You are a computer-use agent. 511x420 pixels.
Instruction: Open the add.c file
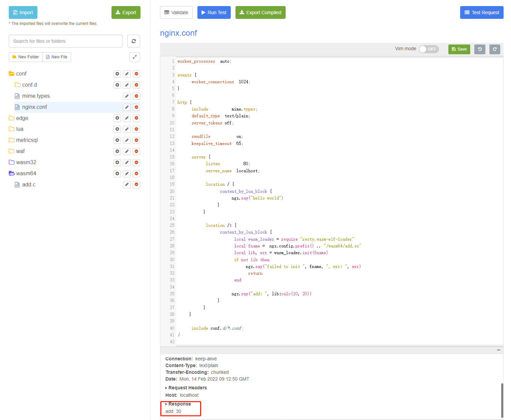pyautogui.click(x=25, y=185)
